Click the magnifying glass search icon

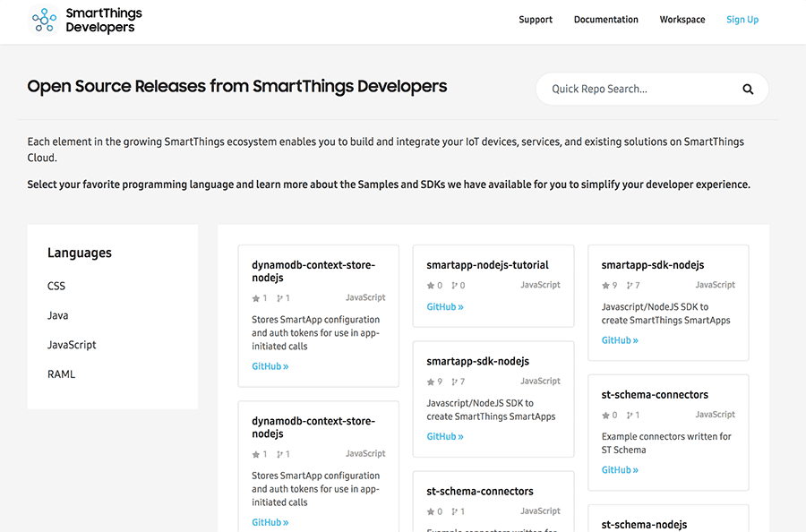point(748,89)
